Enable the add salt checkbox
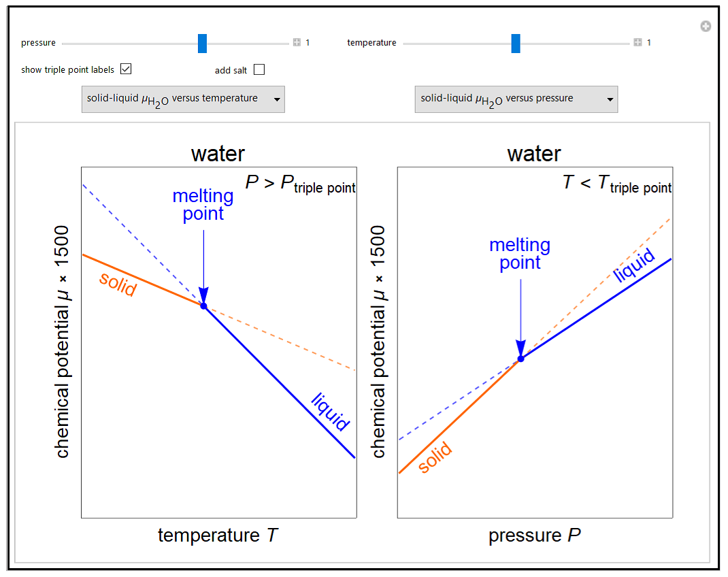Viewport: 728px width, 577px height. point(259,69)
